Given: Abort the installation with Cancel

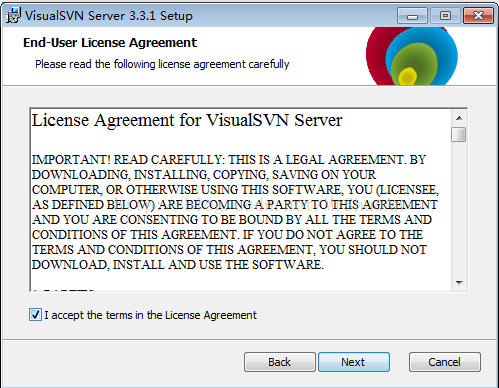Looking at the screenshot, I should (445, 362).
